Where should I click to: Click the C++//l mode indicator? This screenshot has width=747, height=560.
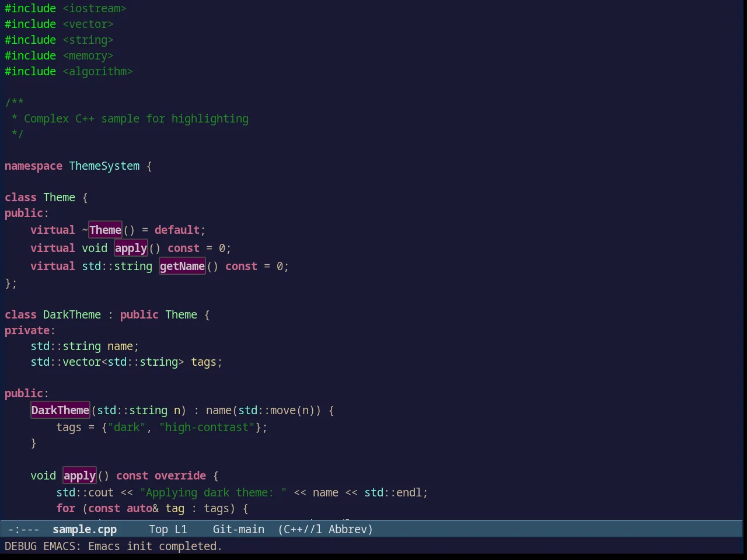pyautogui.click(x=300, y=529)
